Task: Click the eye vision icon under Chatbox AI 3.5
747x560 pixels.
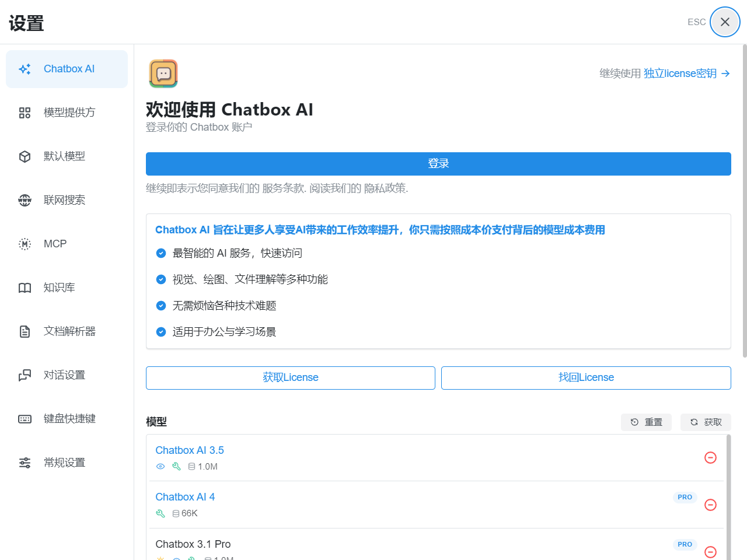Action: pos(160,467)
